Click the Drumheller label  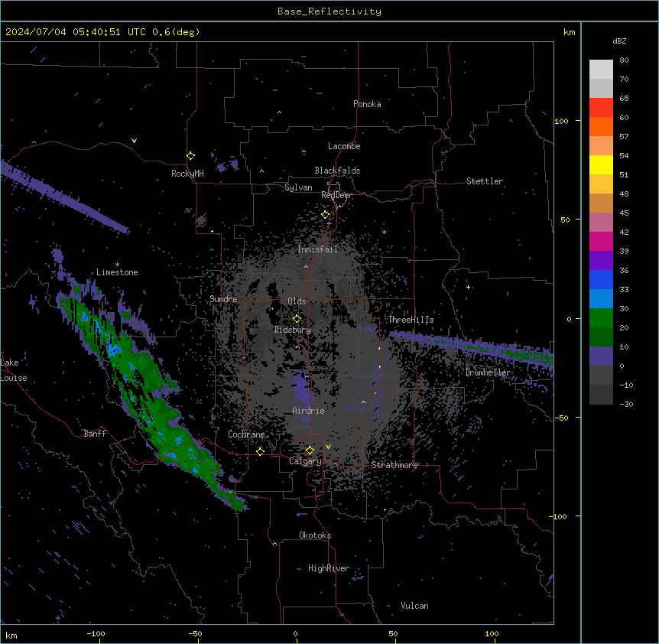[x=488, y=372]
